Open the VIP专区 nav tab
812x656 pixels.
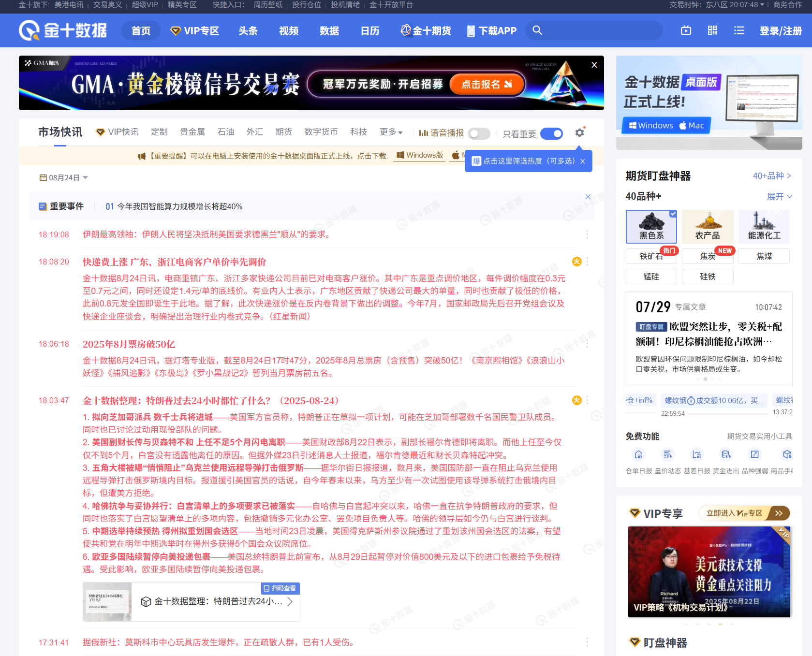195,30
